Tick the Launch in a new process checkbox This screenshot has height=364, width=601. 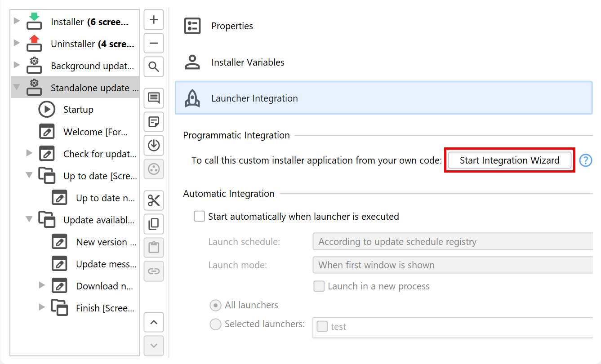(319, 286)
